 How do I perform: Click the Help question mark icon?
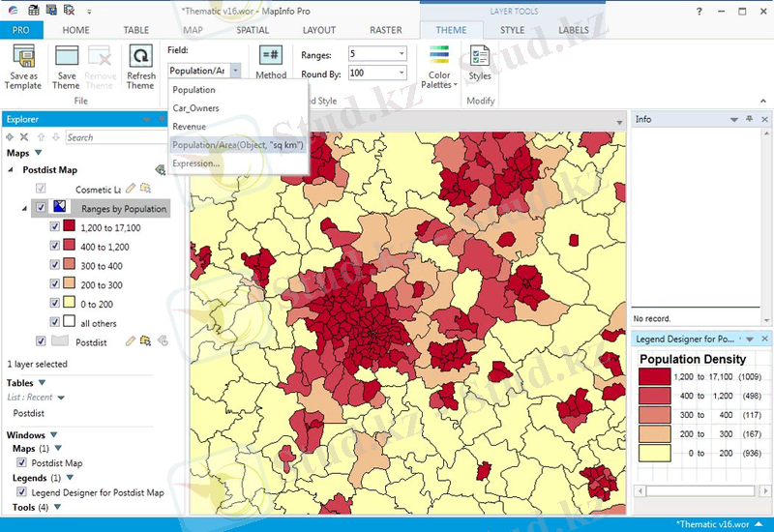pos(700,11)
